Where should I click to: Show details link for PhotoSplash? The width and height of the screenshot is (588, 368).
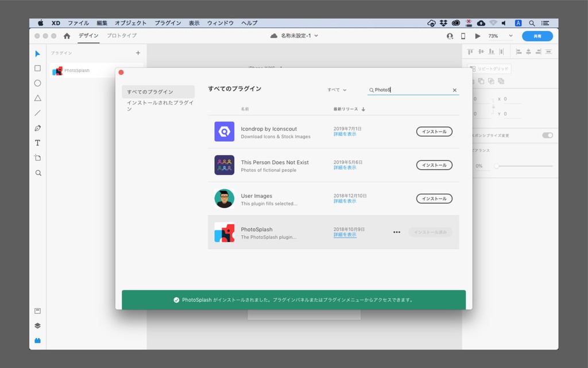[x=345, y=235]
